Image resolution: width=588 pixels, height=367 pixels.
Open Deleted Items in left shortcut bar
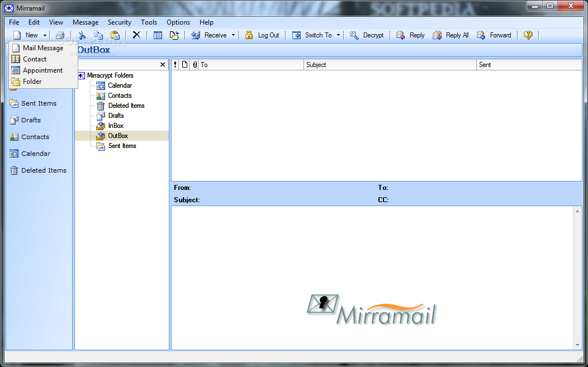tap(38, 170)
